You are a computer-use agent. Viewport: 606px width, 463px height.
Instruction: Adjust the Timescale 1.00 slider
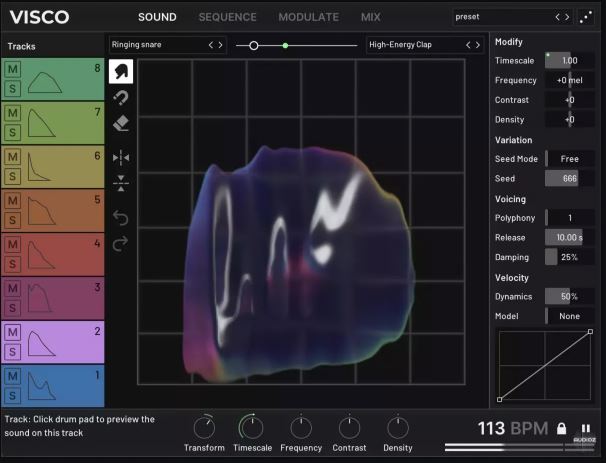(x=570, y=61)
